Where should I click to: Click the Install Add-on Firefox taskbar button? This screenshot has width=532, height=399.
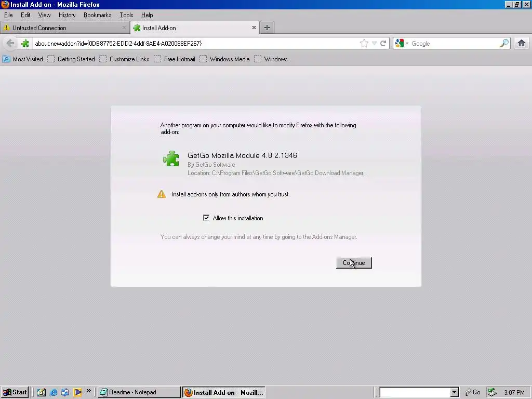(x=224, y=392)
